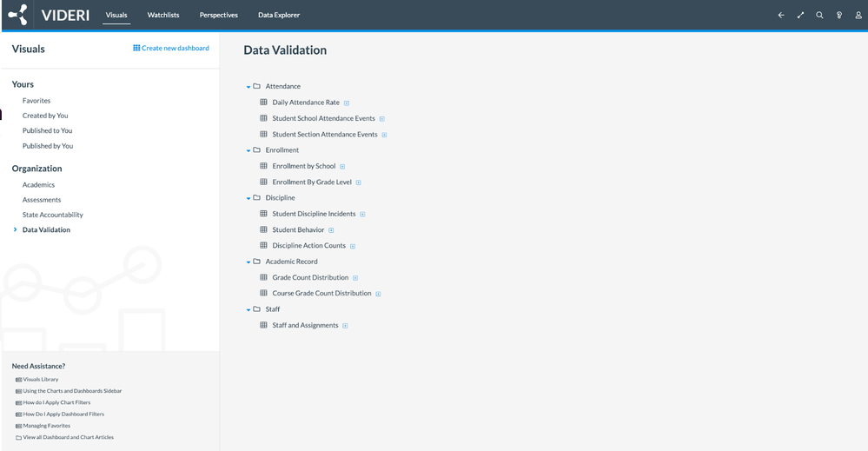The width and height of the screenshot is (868, 451).
Task: Click Academic Record folder icon
Action: coord(257,262)
